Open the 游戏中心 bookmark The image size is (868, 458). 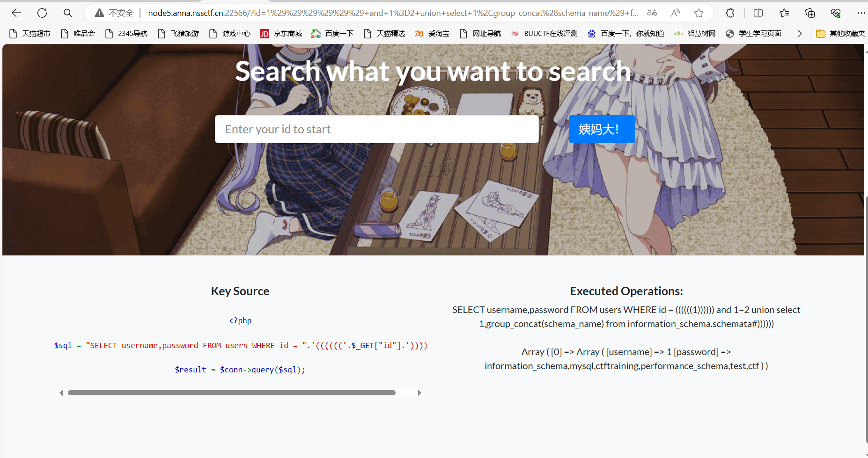pyautogui.click(x=230, y=34)
